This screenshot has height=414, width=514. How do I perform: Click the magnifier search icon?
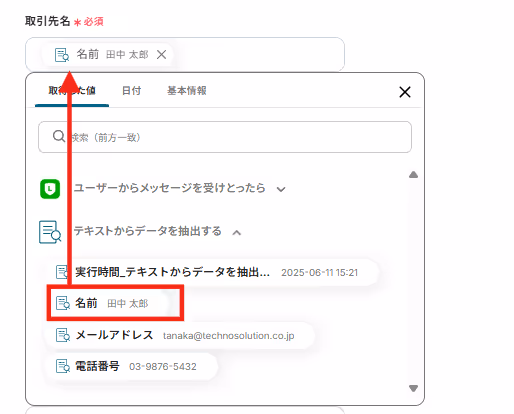(x=59, y=136)
